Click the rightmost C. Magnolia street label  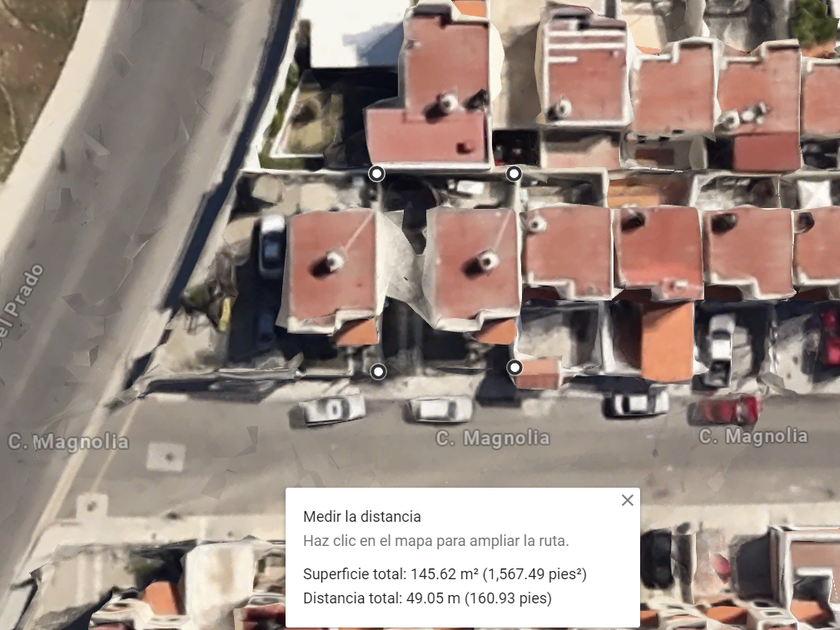click(x=753, y=436)
